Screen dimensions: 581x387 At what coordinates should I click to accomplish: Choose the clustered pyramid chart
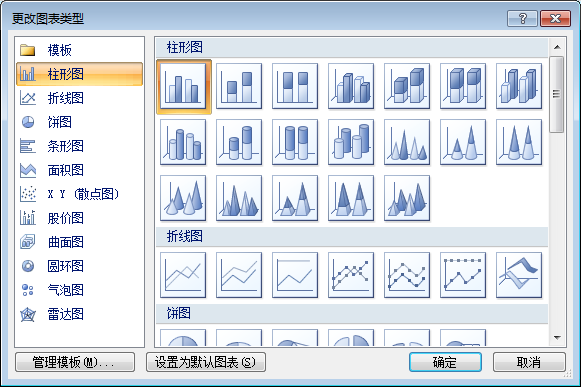pos(239,198)
